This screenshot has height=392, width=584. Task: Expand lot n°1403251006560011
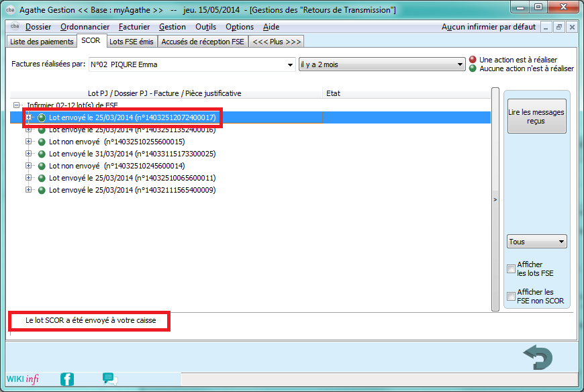pos(28,178)
